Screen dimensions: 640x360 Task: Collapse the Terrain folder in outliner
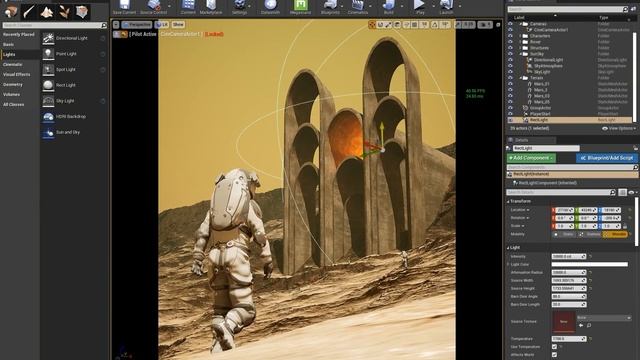(521, 78)
